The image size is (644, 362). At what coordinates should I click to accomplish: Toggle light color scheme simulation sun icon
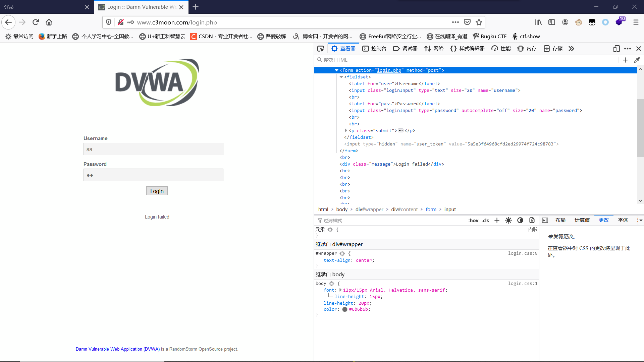point(508,220)
